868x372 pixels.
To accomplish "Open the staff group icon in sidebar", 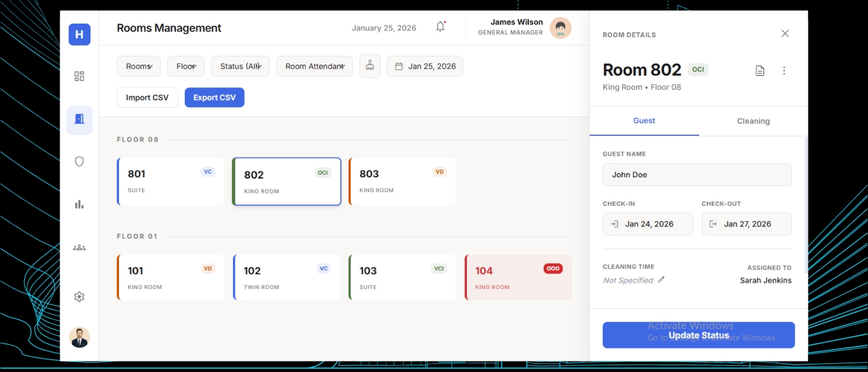I will 79,247.
